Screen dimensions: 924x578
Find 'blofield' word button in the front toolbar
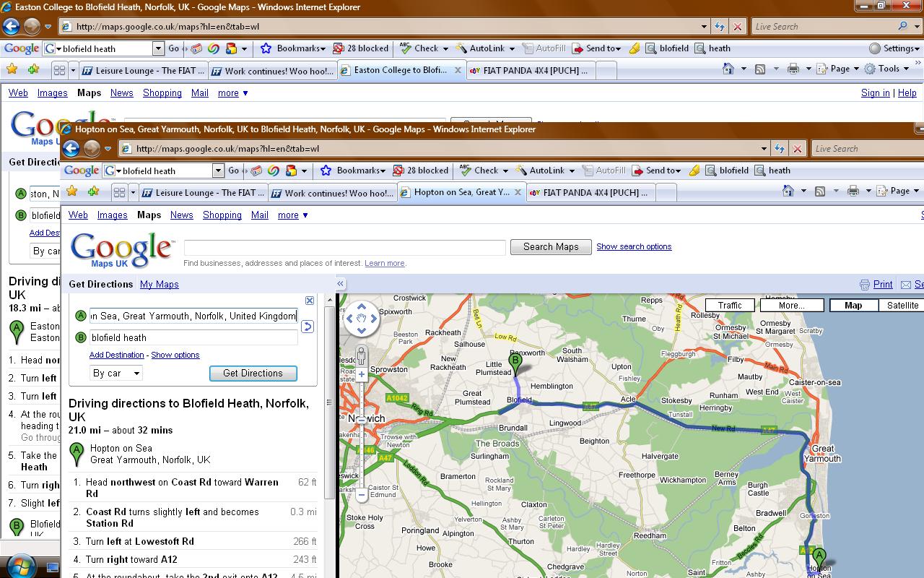(x=727, y=171)
